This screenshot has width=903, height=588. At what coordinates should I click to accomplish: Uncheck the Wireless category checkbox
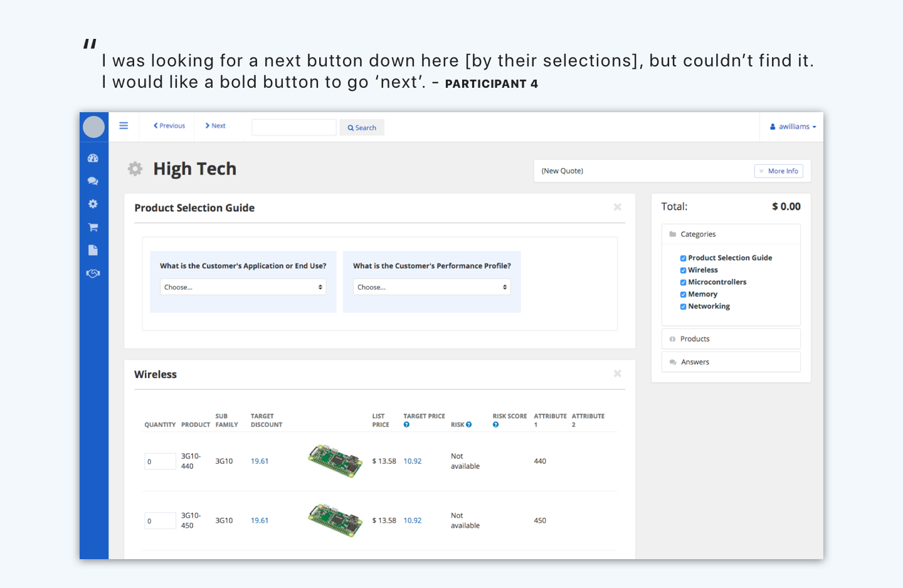683,270
